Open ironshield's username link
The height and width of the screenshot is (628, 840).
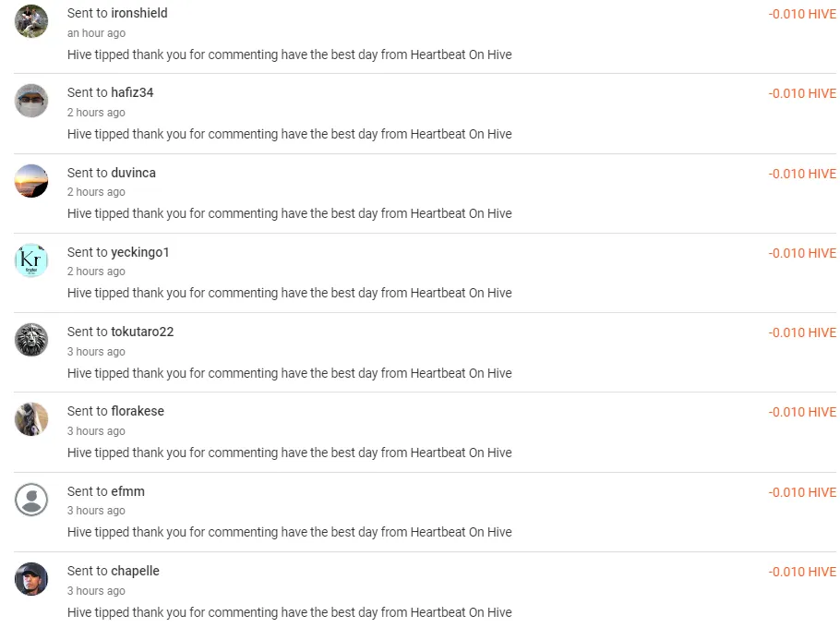pos(138,13)
